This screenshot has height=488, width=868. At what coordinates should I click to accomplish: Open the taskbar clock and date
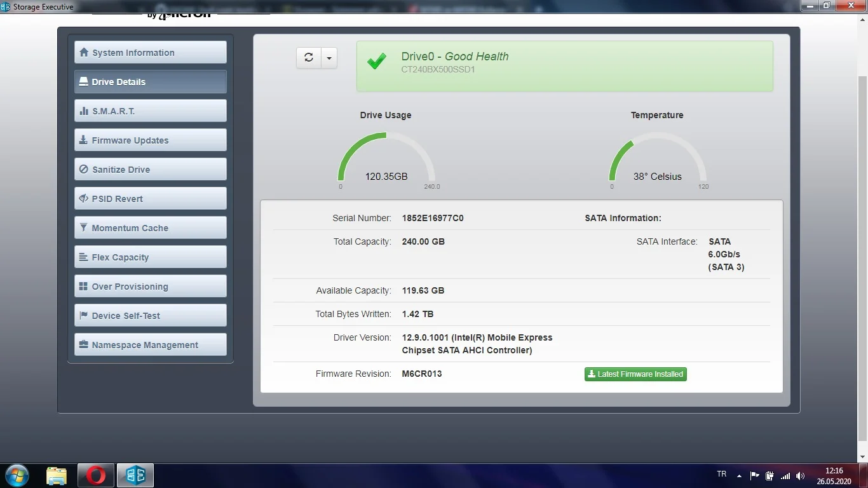834,475
